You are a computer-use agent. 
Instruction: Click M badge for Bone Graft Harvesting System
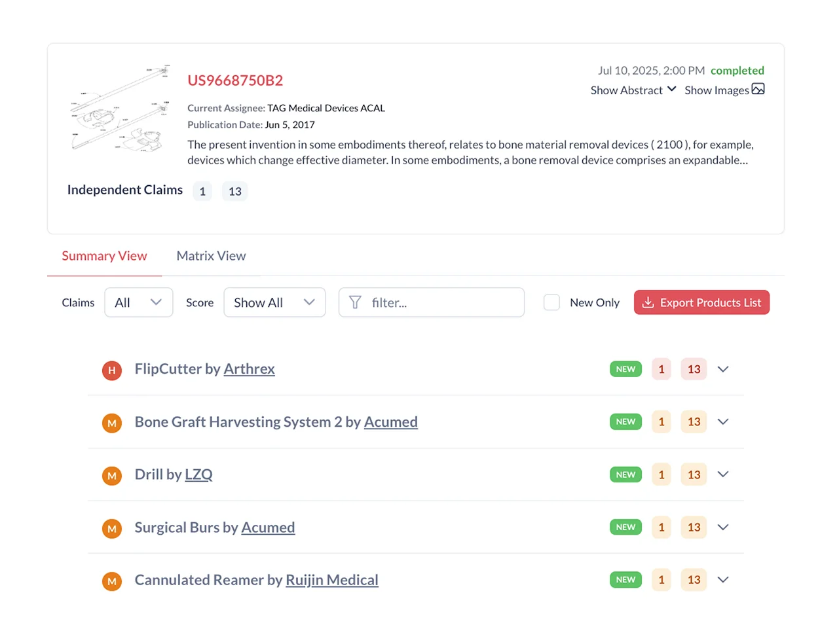point(112,423)
